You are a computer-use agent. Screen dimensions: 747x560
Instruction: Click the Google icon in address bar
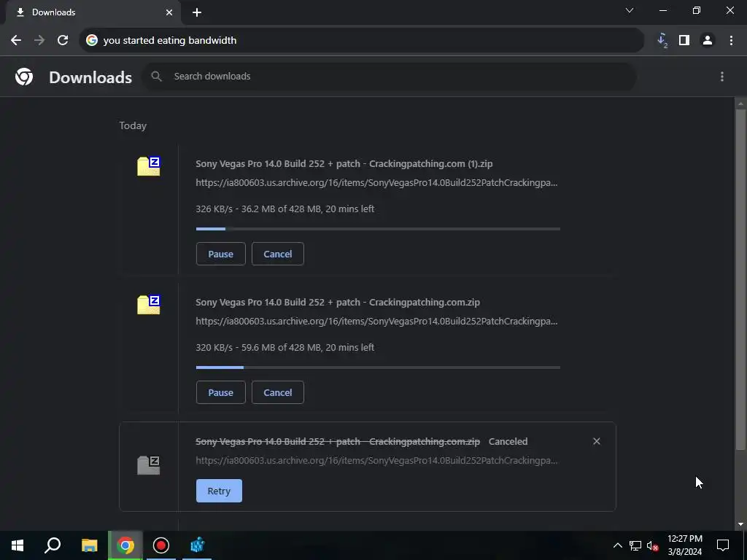(x=91, y=41)
